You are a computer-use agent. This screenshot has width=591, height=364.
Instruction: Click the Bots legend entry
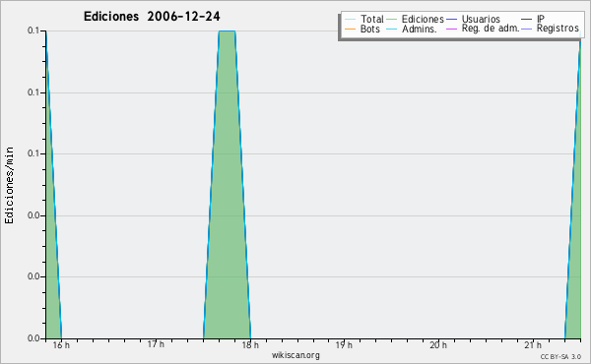(362, 29)
